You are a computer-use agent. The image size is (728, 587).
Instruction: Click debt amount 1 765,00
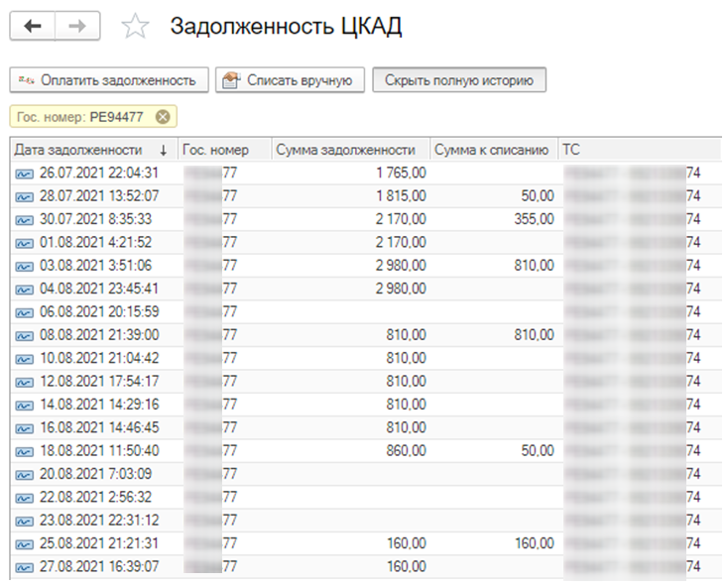[401, 173]
